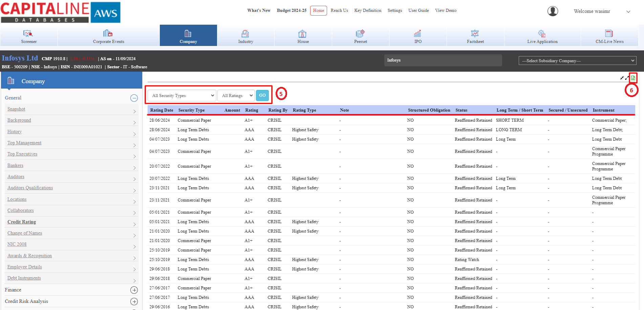Click the Infosys Ltd company title
Viewport: 644px width, 310px height.
coord(20,58)
